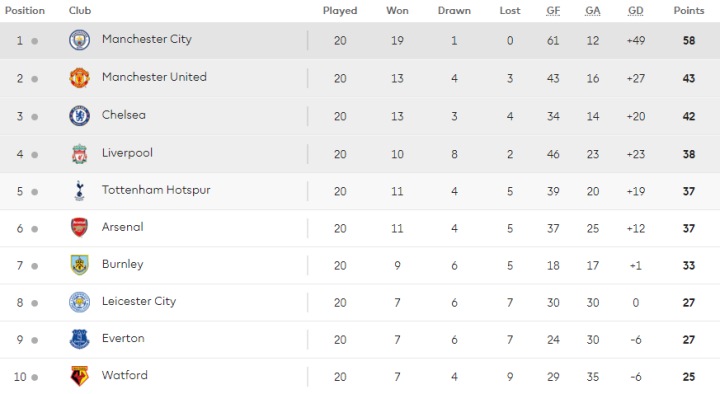
Task: Select the GD column header abbreviation
Action: pos(636,11)
